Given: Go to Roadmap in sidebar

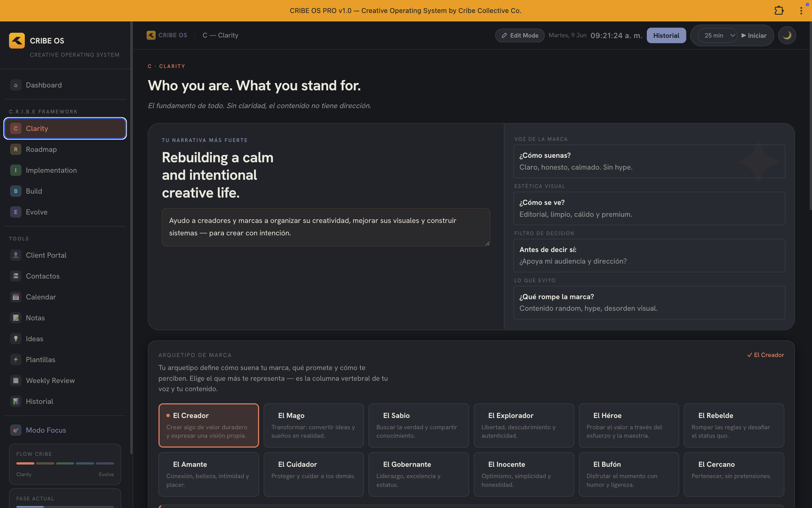Looking at the screenshot, I should [41, 149].
